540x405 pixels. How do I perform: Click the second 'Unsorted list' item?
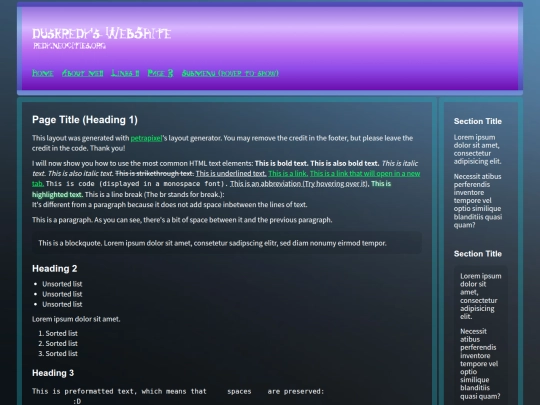coord(62,294)
